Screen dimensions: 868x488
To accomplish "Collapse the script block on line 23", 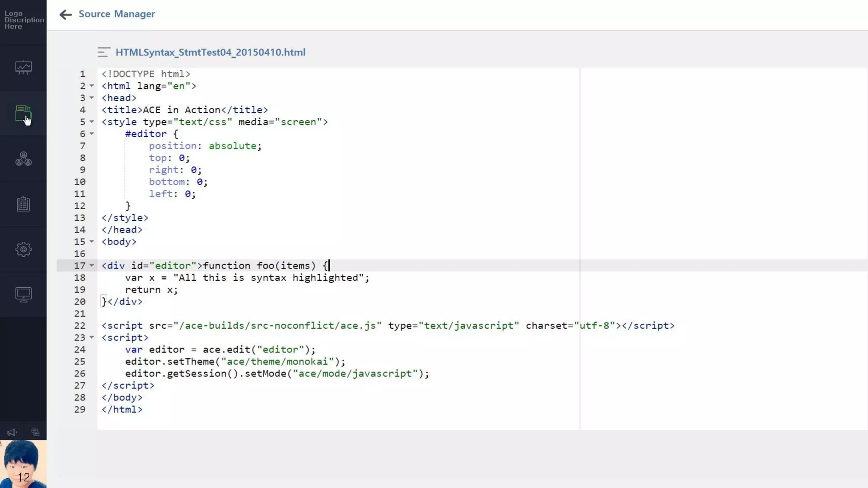I will (x=92, y=338).
